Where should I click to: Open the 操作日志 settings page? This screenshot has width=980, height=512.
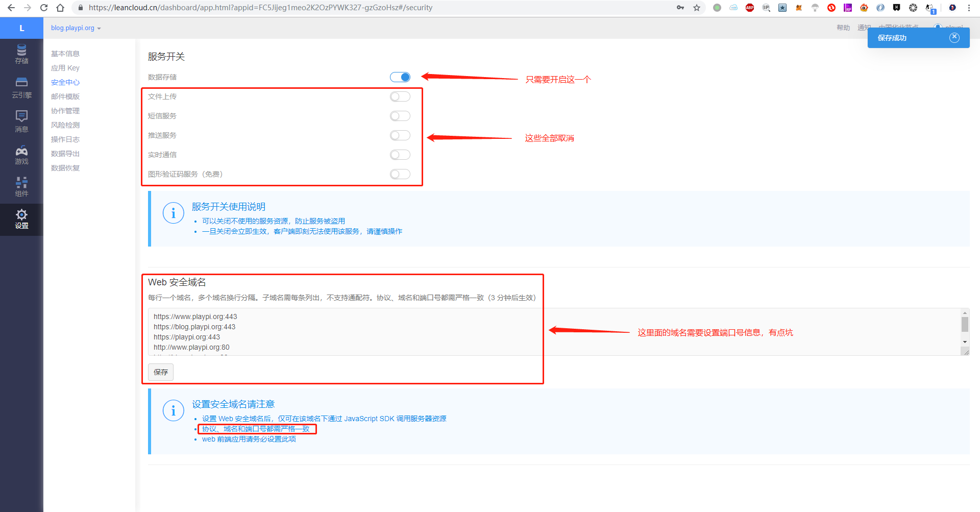[65, 139]
